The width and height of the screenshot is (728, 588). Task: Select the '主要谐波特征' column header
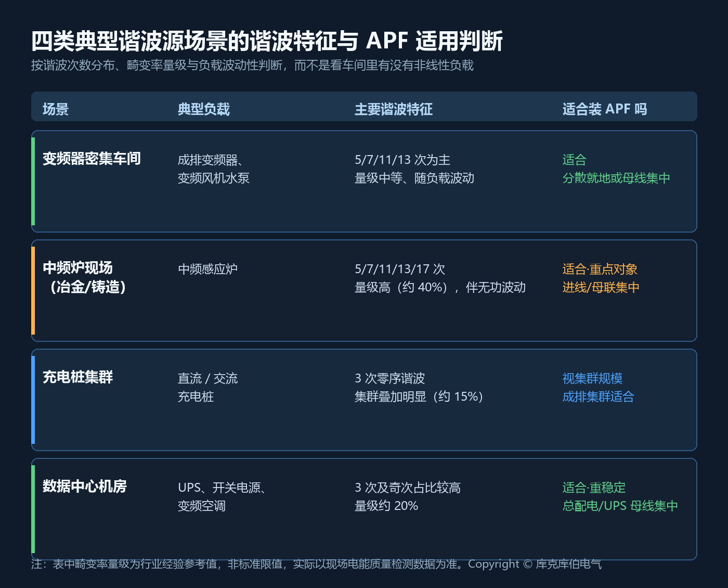click(x=394, y=109)
